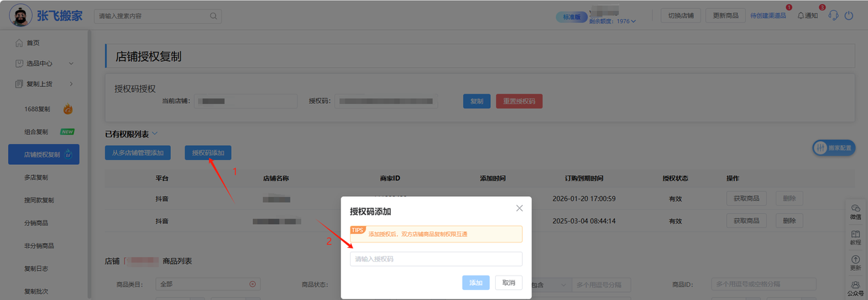Open the 公众号 side panel icon
Image resolution: width=868 pixels, height=300 pixels.
click(855, 289)
